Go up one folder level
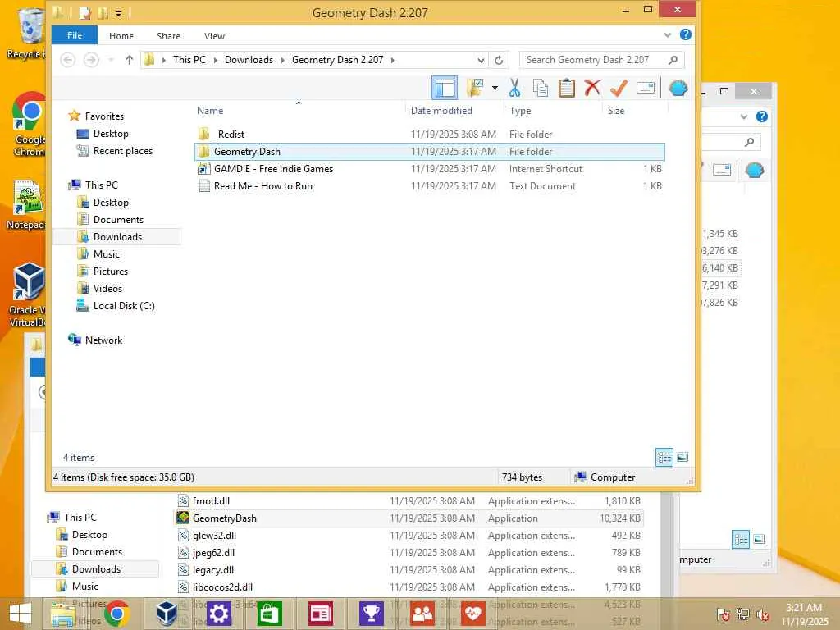840x630 pixels. [129, 60]
